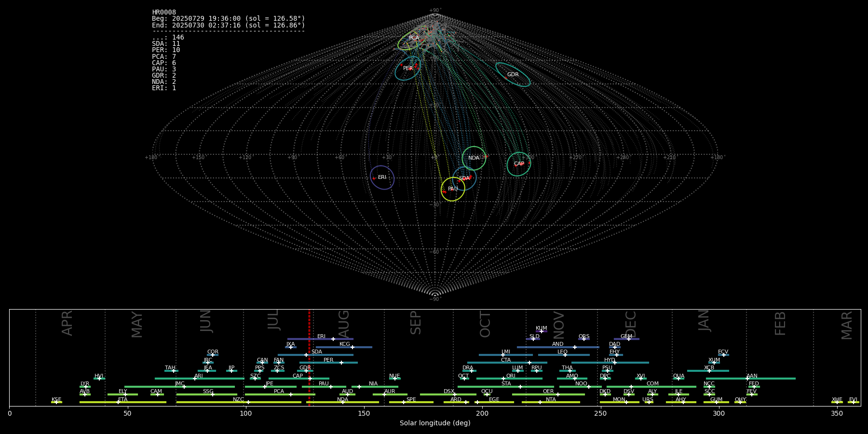
Task: Click the red dashed current-date marker in timeline
Action: [309, 358]
